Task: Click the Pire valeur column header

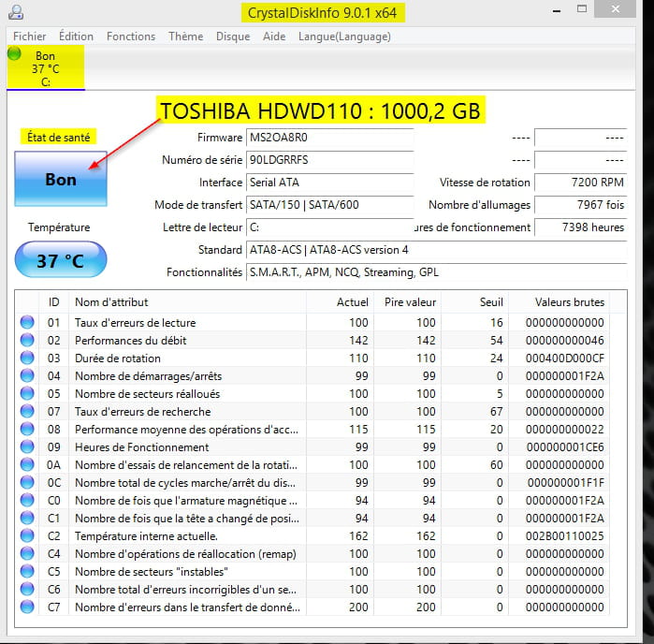Action: point(408,302)
